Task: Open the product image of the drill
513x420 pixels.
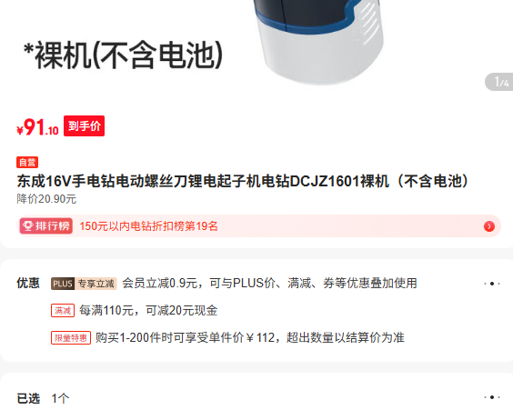Action: (319, 41)
